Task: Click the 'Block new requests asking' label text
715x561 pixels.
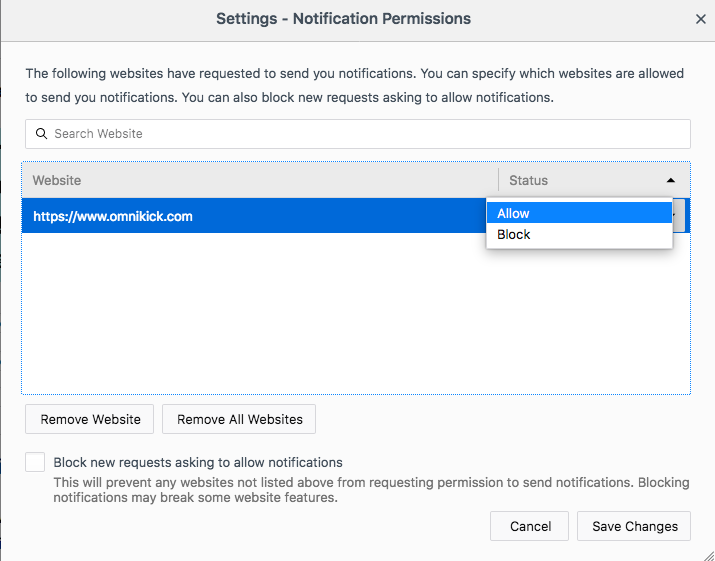Action: (x=198, y=463)
